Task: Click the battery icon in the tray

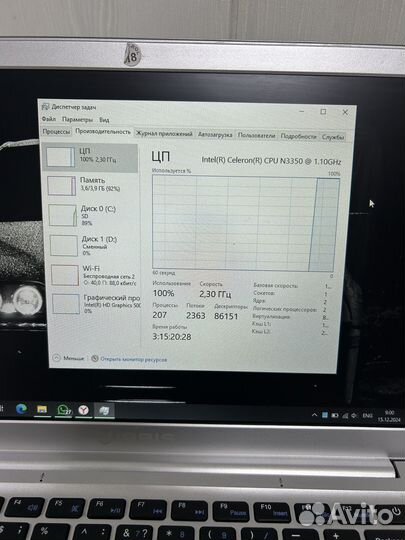Action: tap(334, 415)
